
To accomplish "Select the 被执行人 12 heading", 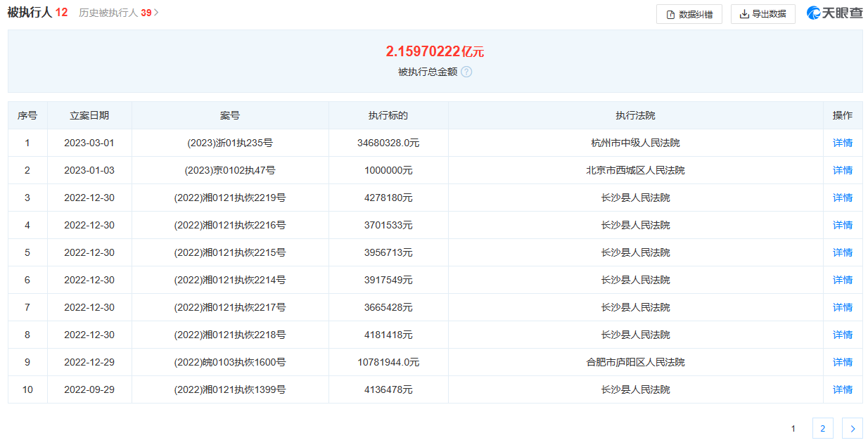I will click(x=37, y=13).
